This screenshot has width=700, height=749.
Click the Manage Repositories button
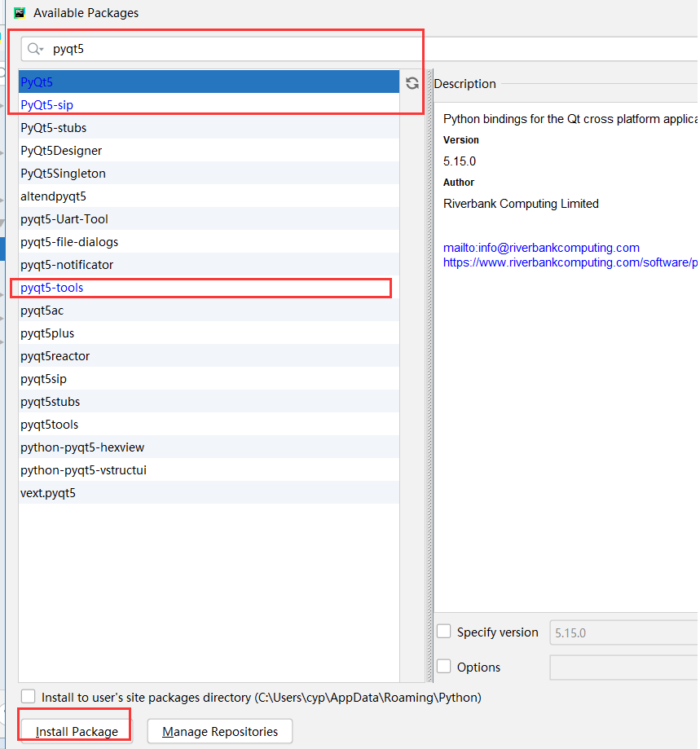pyautogui.click(x=220, y=731)
